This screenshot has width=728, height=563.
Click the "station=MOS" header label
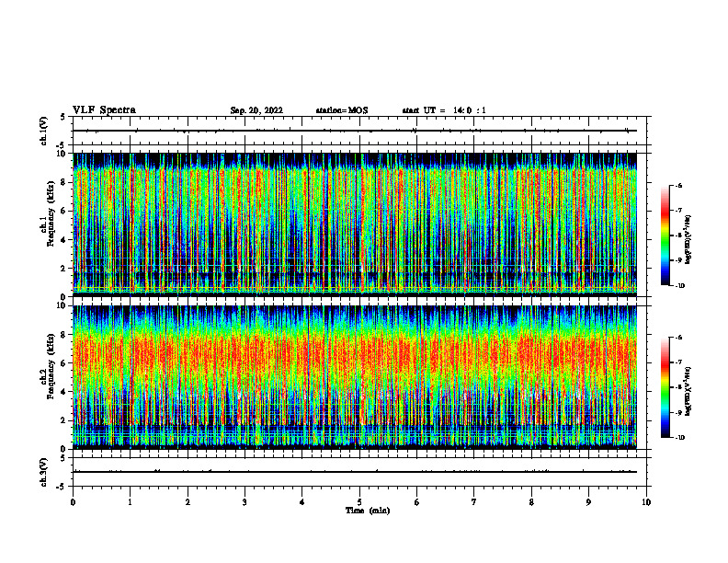[x=342, y=110]
